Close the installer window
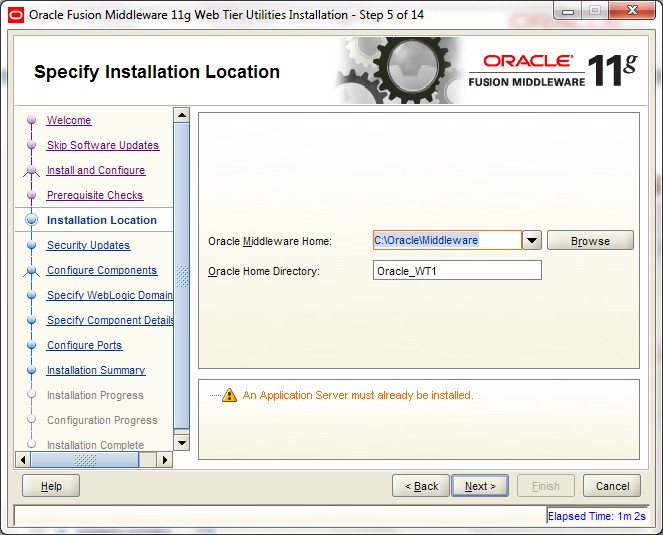The height and width of the screenshot is (535, 663). tap(632, 11)
